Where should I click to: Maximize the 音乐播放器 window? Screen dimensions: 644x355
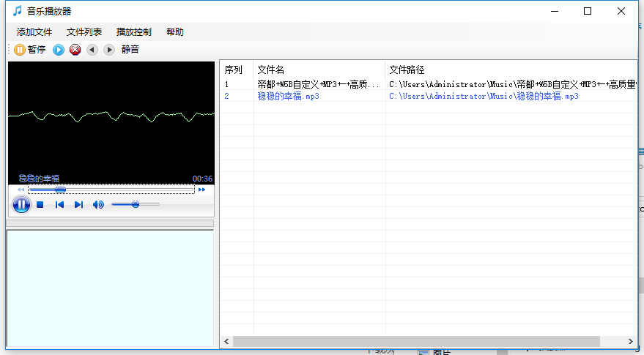pos(588,11)
